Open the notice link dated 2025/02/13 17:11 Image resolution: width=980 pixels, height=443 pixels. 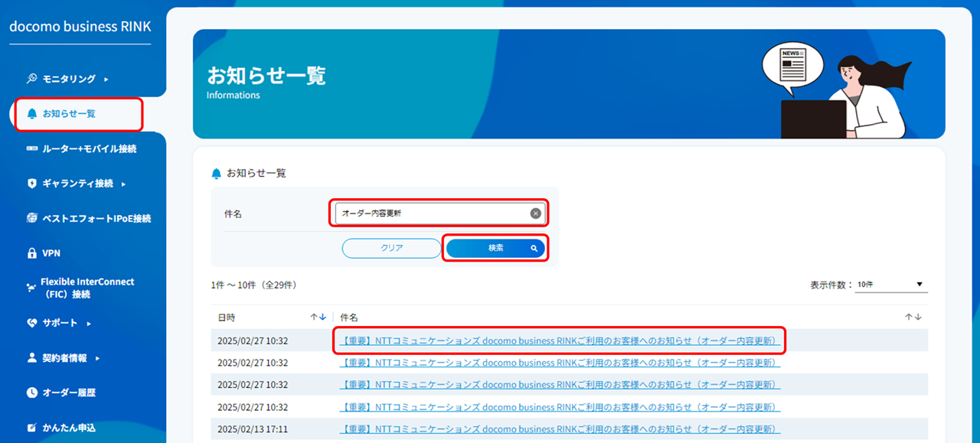point(560,428)
